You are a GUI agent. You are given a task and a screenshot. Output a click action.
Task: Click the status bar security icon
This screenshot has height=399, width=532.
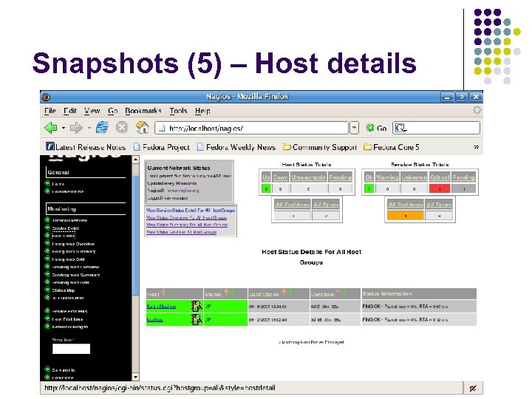click(x=473, y=388)
